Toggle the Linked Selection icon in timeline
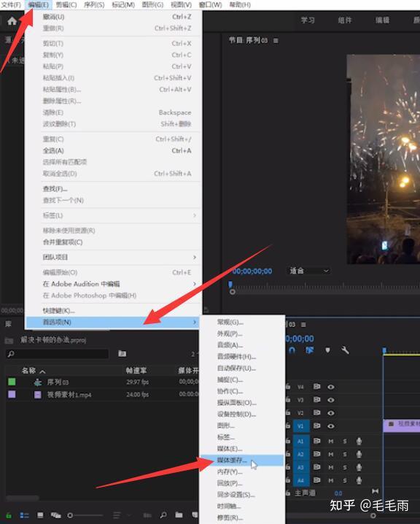 [x=310, y=350]
